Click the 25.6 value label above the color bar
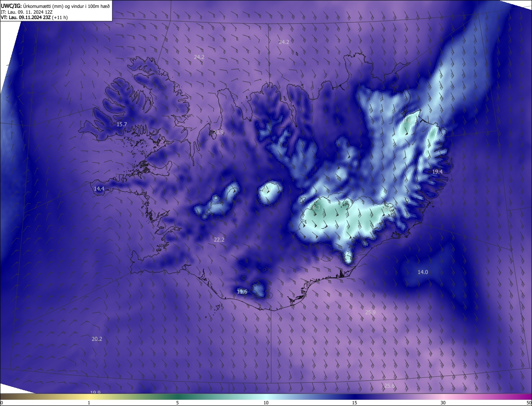532x406 pixels. tap(389, 386)
